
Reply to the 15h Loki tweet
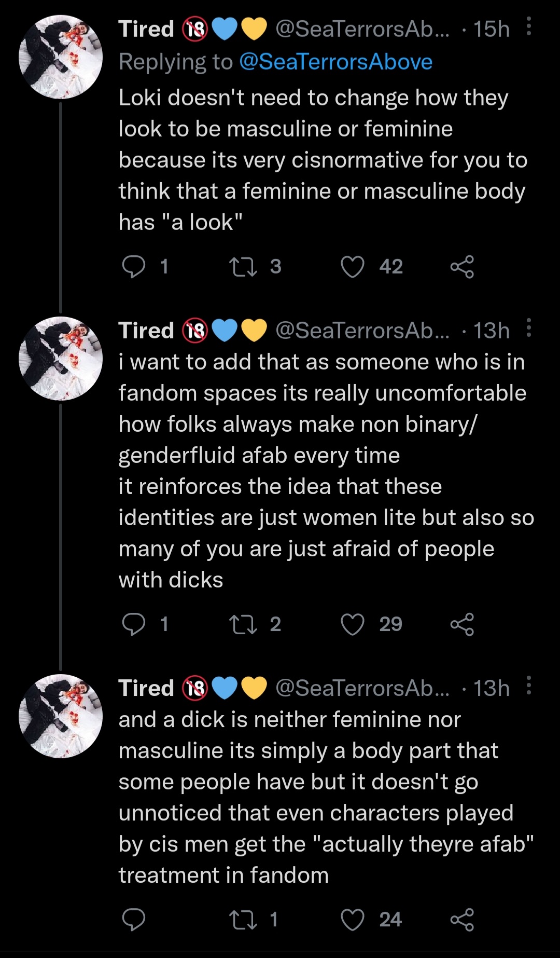[133, 267]
